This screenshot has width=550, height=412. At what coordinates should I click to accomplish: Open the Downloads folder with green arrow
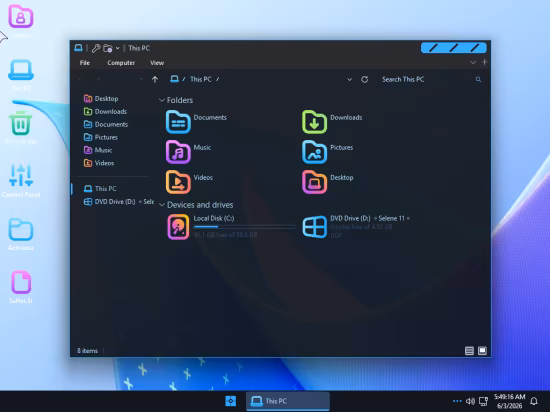[315, 122]
